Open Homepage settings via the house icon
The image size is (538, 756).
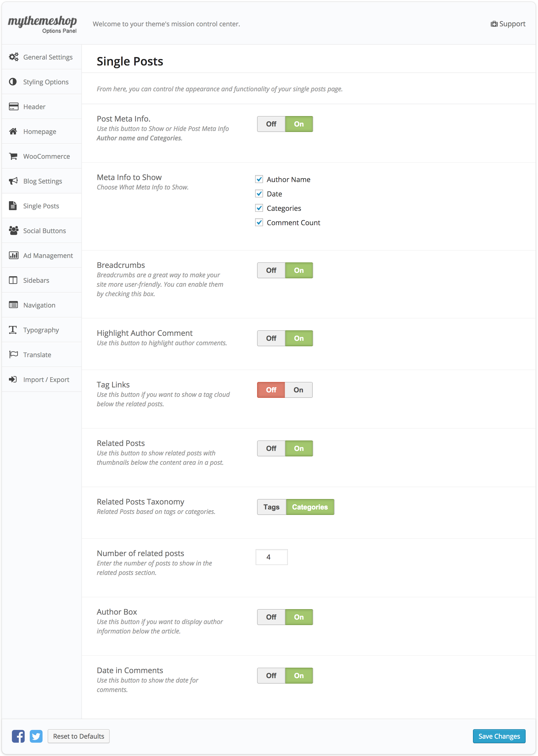[x=13, y=131]
